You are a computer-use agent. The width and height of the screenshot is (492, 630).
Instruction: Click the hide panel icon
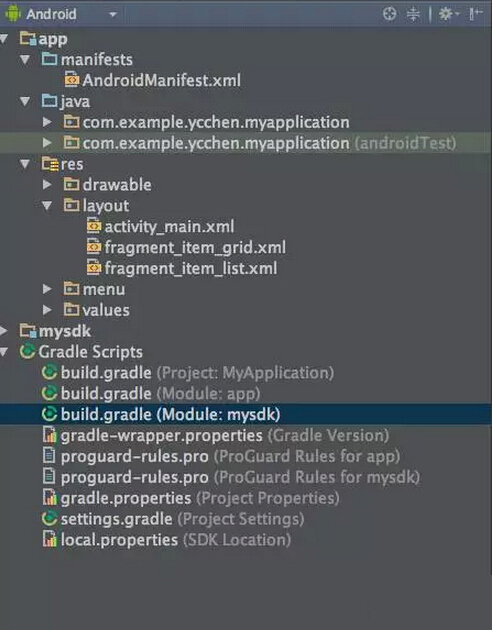(475, 14)
